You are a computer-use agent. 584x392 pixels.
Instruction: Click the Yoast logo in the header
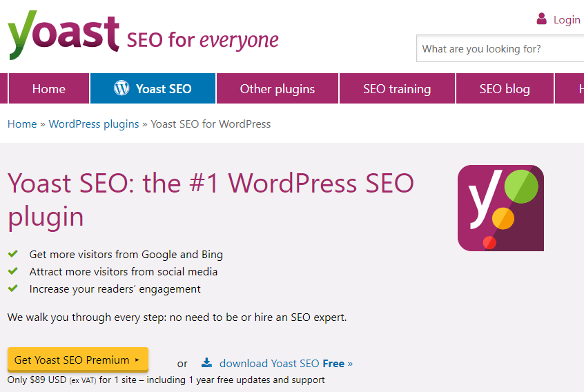[x=64, y=33]
